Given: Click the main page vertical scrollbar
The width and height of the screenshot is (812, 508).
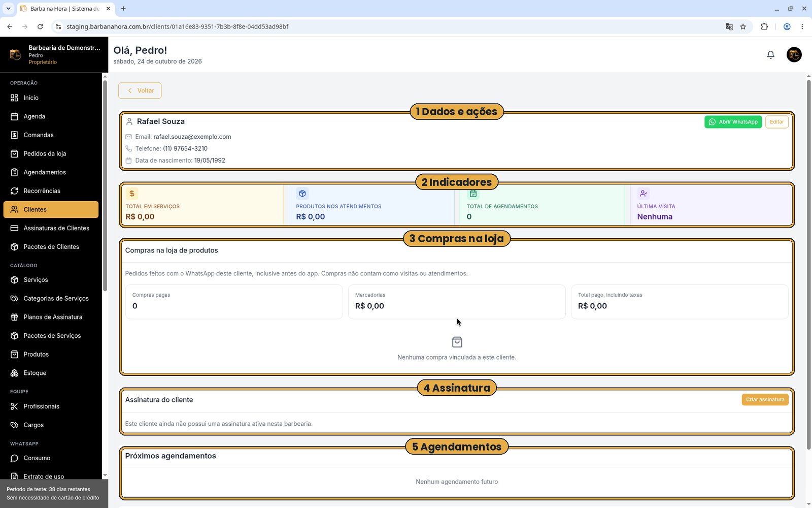Looking at the screenshot, I should click(x=808, y=264).
